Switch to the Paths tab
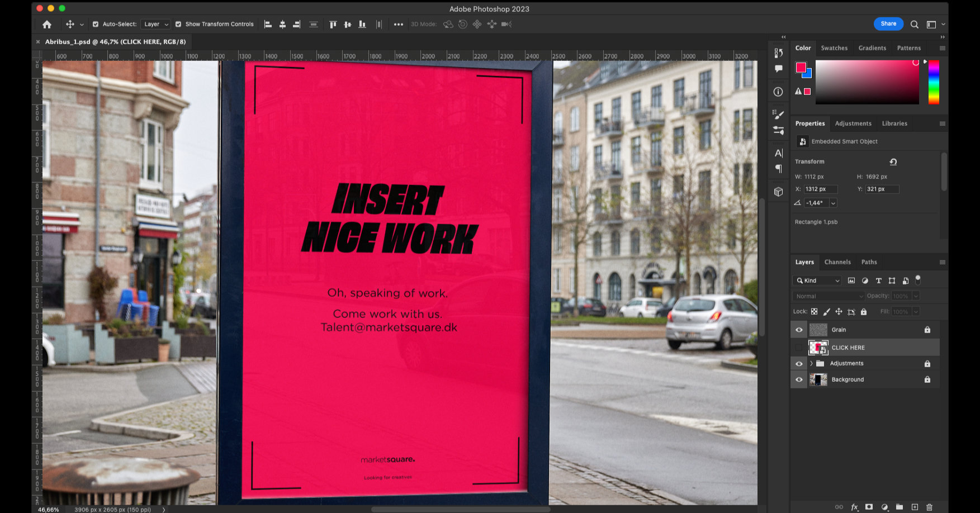The image size is (980, 513). pyautogui.click(x=869, y=262)
